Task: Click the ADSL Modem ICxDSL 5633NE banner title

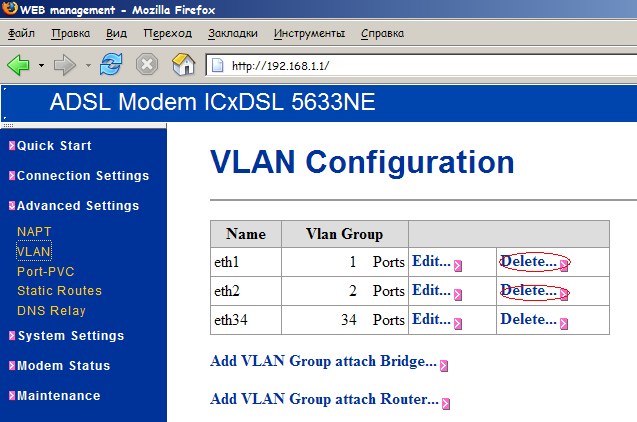Action: [x=212, y=102]
